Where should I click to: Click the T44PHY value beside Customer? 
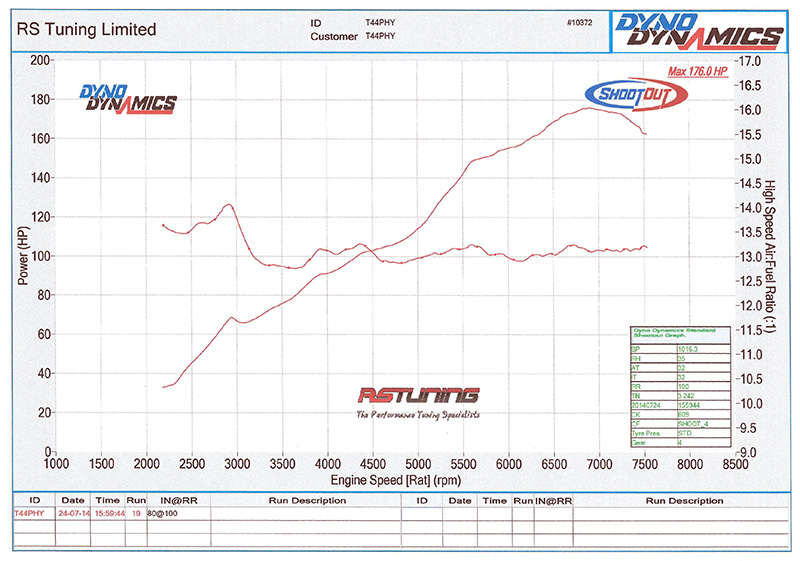tap(380, 36)
